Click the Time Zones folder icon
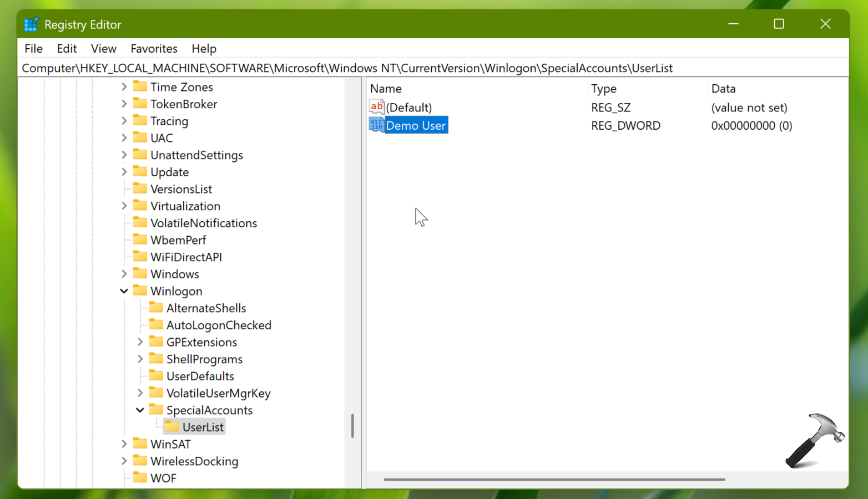Viewport: 868px width, 499px height. 140,87
